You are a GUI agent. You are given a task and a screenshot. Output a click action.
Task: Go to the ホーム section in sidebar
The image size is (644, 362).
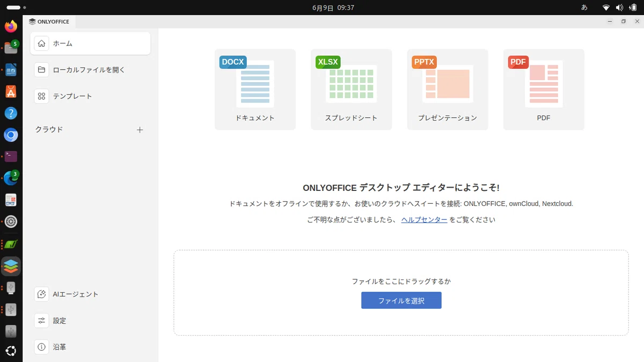[x=90, y=43]
